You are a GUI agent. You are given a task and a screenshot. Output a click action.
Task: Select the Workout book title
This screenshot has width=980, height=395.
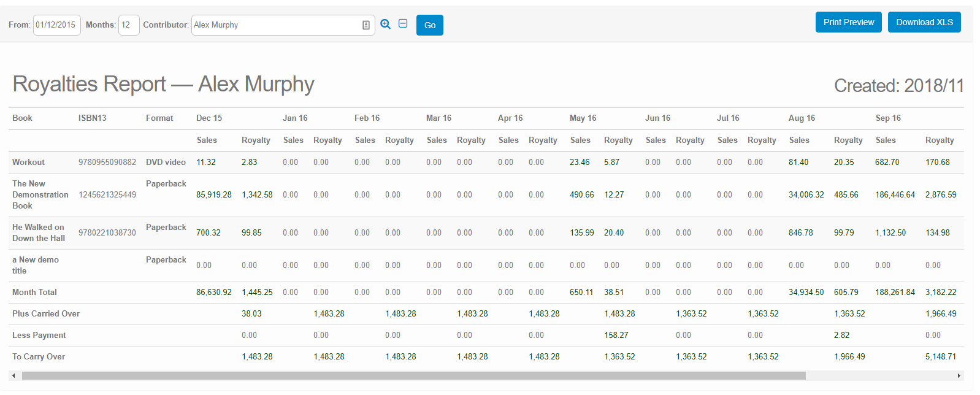point(28,162)
